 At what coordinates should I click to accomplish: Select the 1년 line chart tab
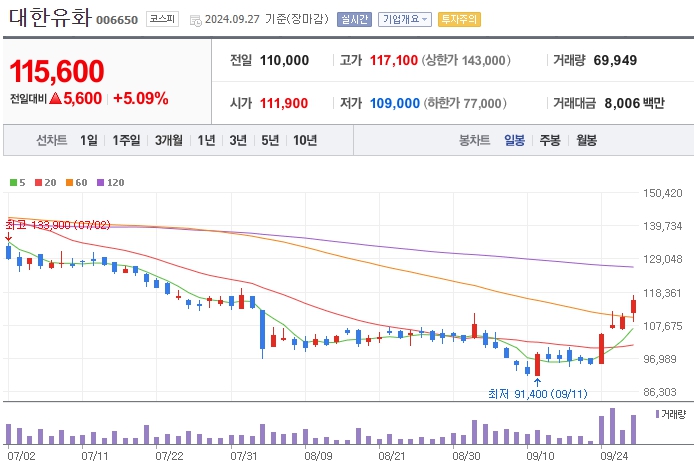pos(206,140)
